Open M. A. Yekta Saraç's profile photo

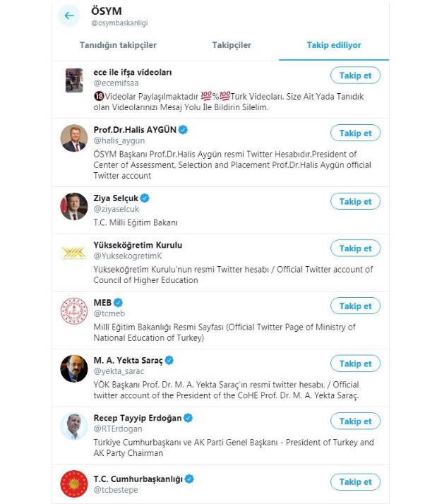pos(74,368)
